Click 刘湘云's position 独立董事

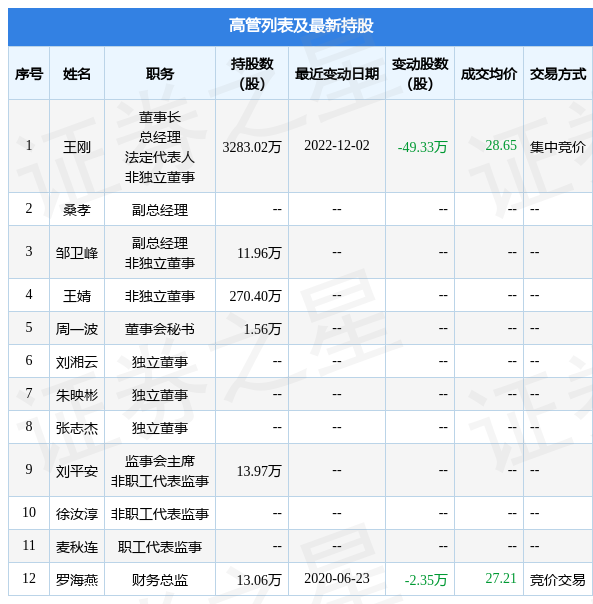tap(160, 362)
